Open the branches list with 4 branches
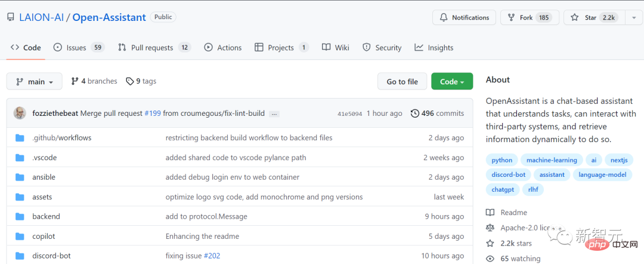 click(x=94, y=81)
